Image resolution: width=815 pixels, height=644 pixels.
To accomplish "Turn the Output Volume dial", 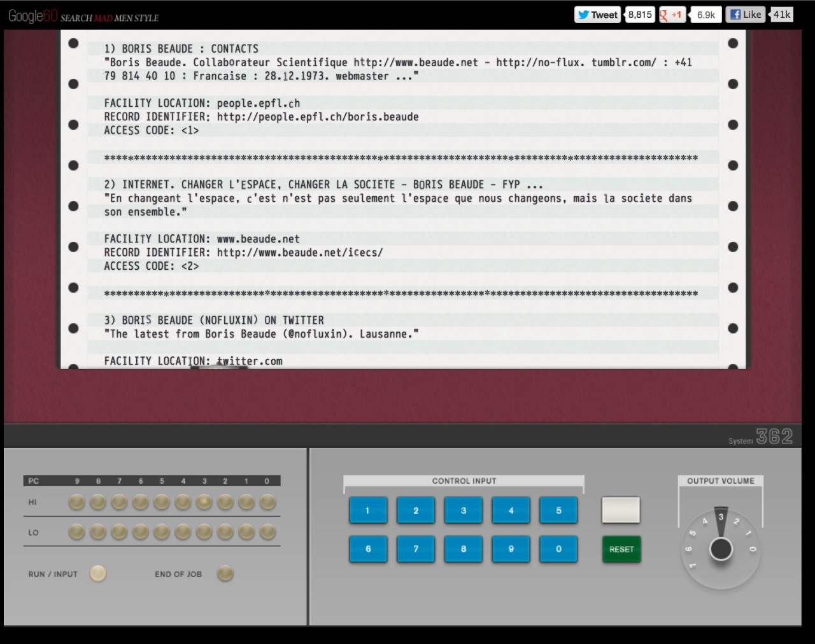I will (721, 548).
